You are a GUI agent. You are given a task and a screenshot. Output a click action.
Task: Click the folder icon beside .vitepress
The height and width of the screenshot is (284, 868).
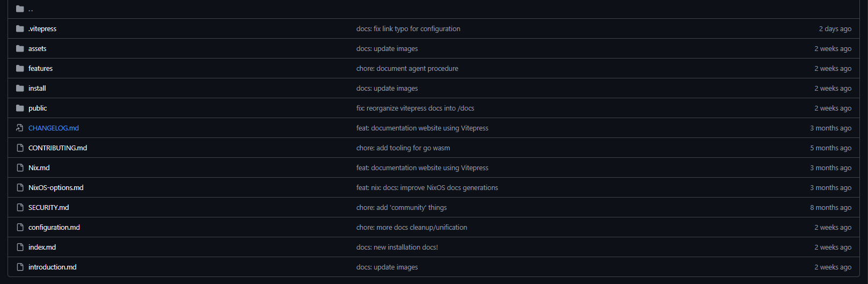coord(20,29)
